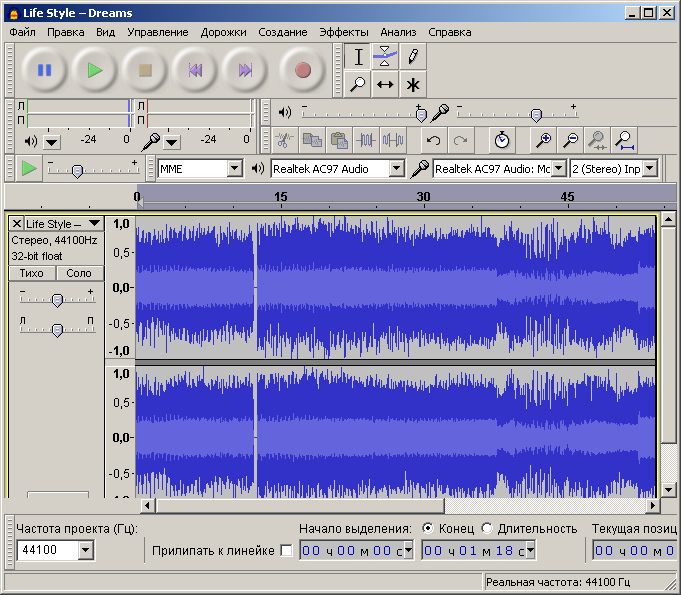Click the Copy icon
This screenshot has width=681, height=595.
tap(312, 140)
